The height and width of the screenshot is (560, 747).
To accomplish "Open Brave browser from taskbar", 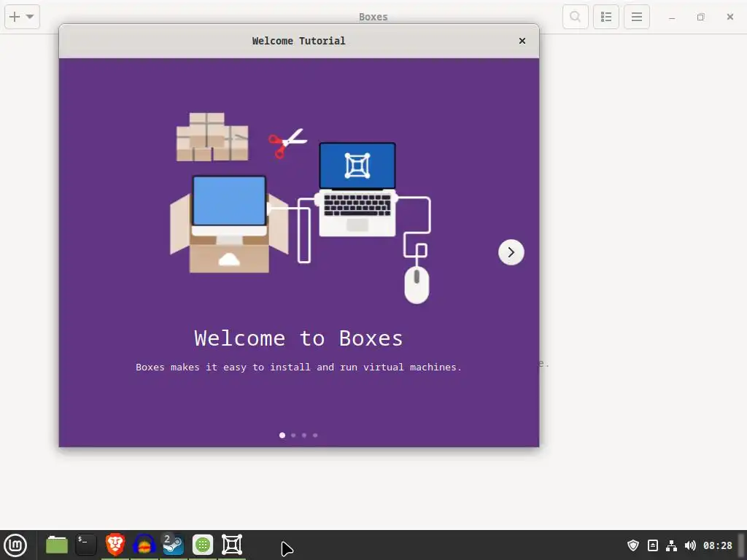I will pos(115,544).
